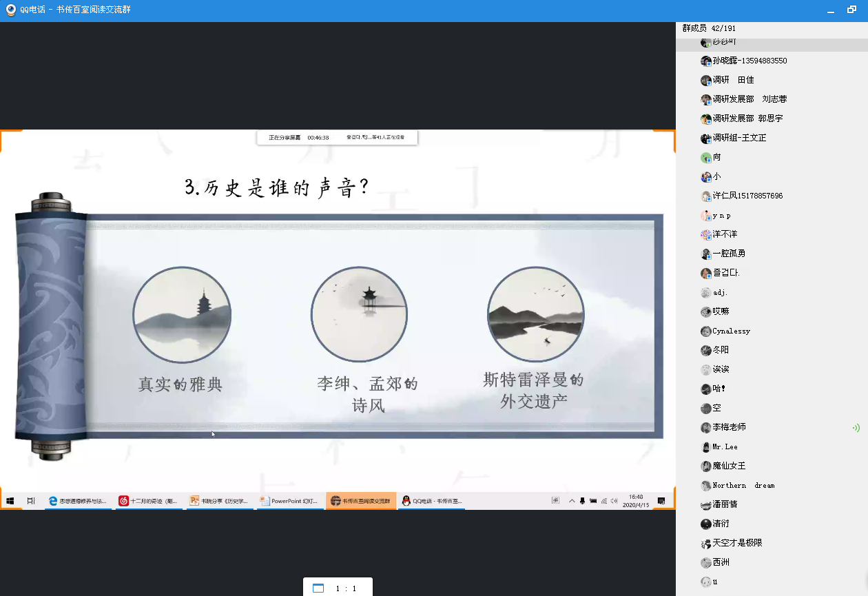Image resolution: width=868 pixels, height=596 pixels.
Task: Restore down the QQ call window
Action: 851,10
